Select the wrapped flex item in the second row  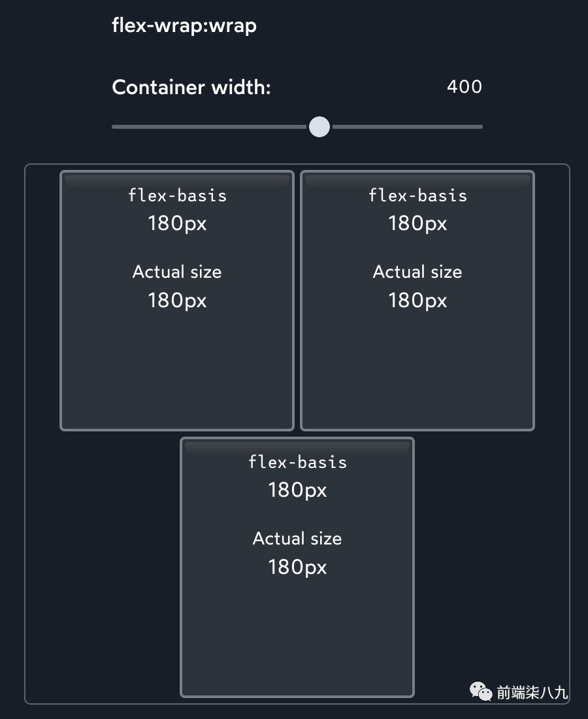[x=297, y=567]
